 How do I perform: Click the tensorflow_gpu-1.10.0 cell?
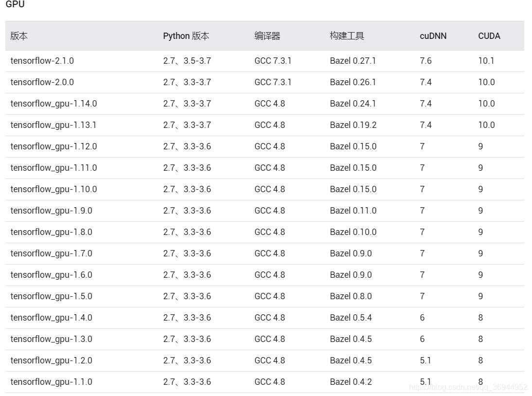(53, 189)
